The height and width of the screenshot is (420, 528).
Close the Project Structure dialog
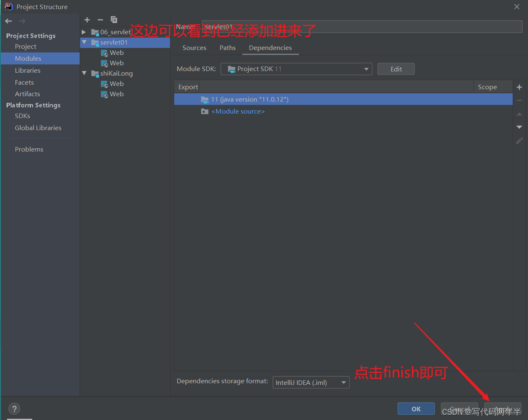click(x=517, y=7)
